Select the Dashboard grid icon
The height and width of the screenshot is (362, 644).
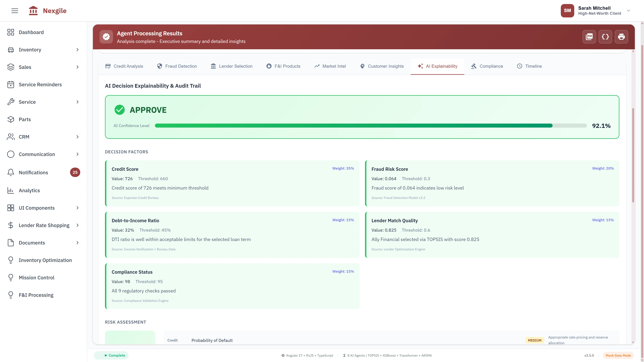tap(11, 32)
